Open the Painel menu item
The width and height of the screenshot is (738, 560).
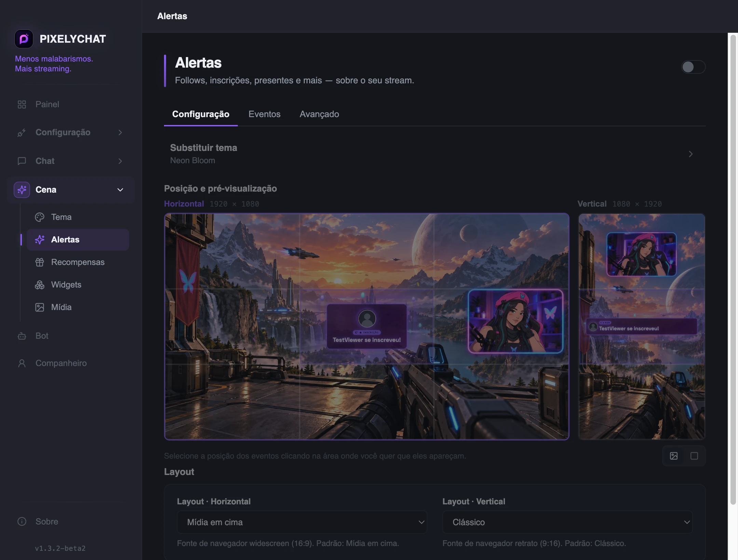coord(71,104)
